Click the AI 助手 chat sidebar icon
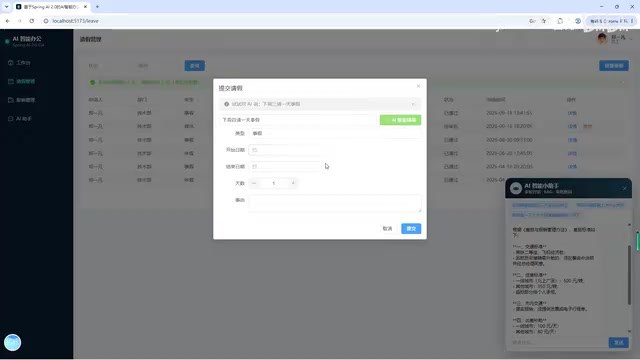This screenshot has width=640, height=360. (11, 119)
